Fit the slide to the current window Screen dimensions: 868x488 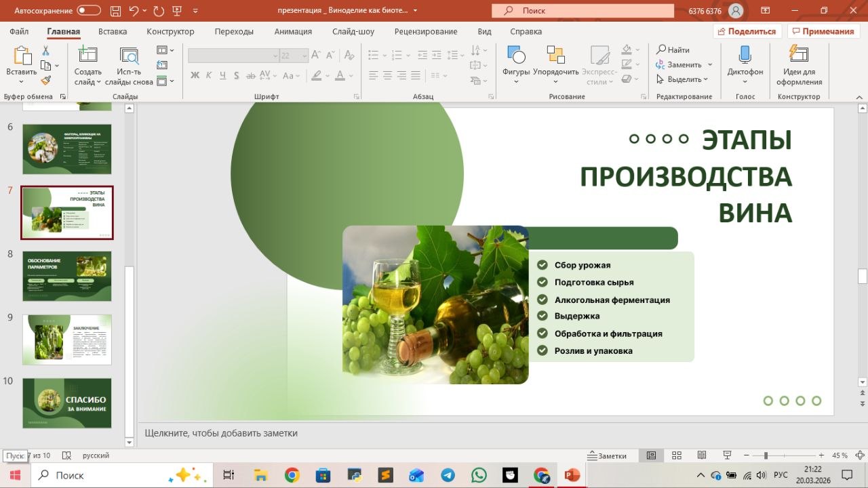coord(860,455)
